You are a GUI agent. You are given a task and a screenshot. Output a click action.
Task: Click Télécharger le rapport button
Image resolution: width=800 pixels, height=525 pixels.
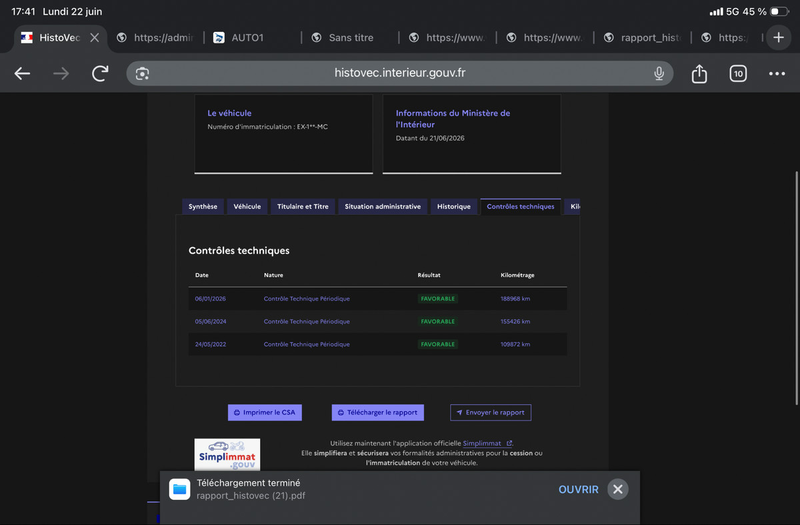[x=378, y=412]
